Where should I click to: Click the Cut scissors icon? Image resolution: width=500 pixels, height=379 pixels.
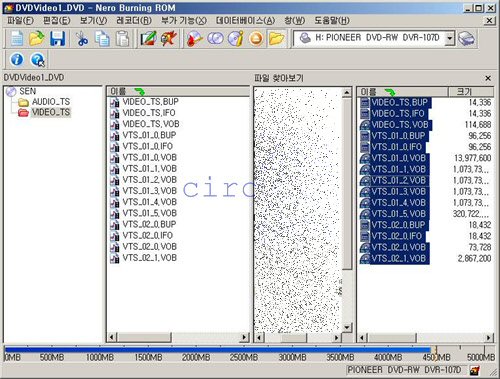point(82,39)
